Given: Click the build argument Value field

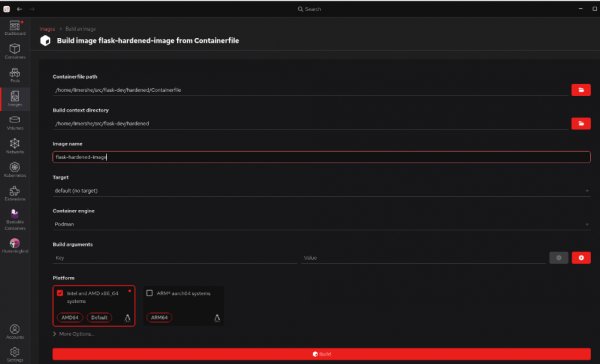Looking at the screenshot, I should coord(423,258).
